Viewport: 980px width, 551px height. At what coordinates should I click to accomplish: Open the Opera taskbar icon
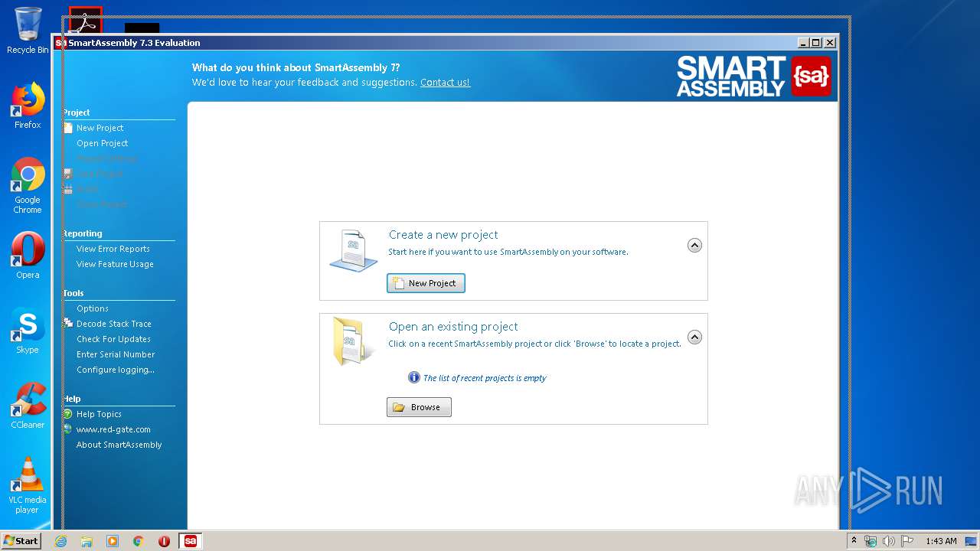(x=164, y=541)
